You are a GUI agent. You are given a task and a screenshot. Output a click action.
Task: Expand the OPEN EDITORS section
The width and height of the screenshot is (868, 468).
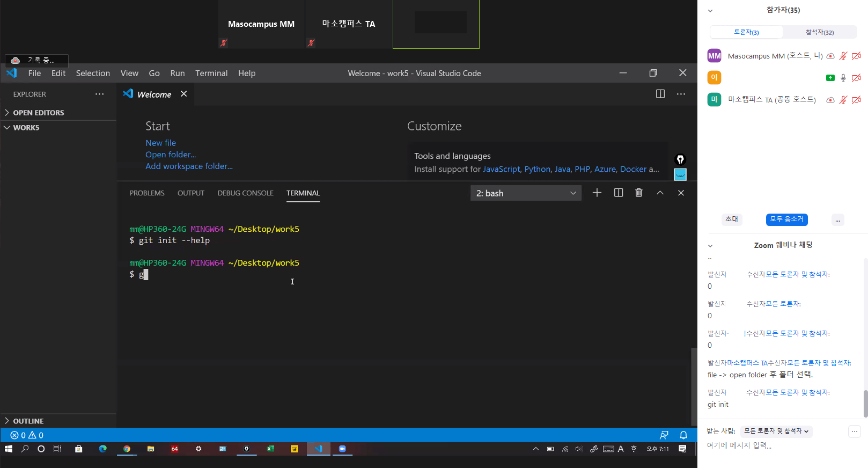pyautogui.click(x=38, y=113)
